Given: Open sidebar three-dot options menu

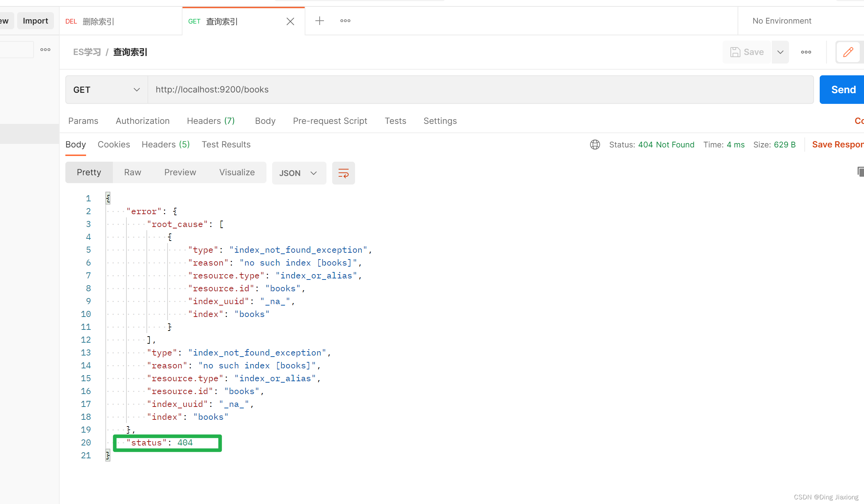Looking at the screenshot, I should click(45, 50).
